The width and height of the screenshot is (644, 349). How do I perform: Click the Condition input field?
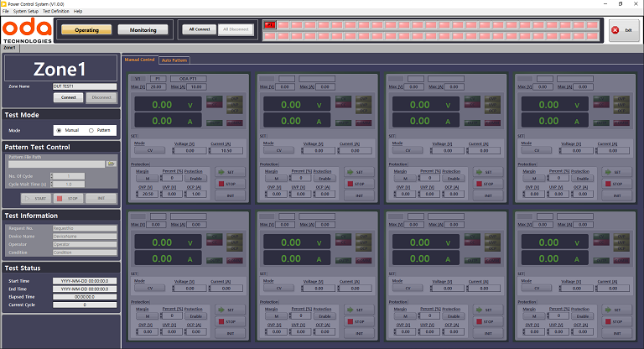tap(85, 253)
